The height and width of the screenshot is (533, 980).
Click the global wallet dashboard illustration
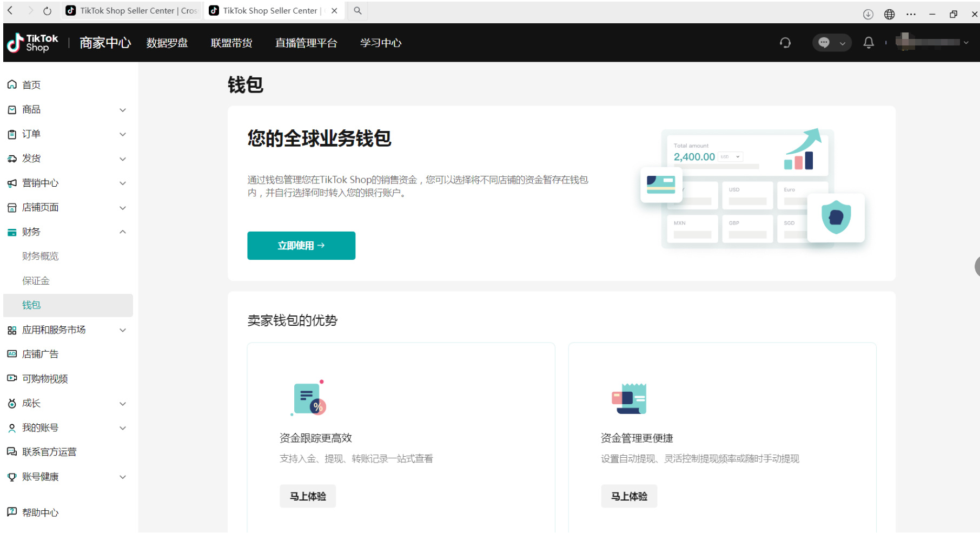point(752,188)
